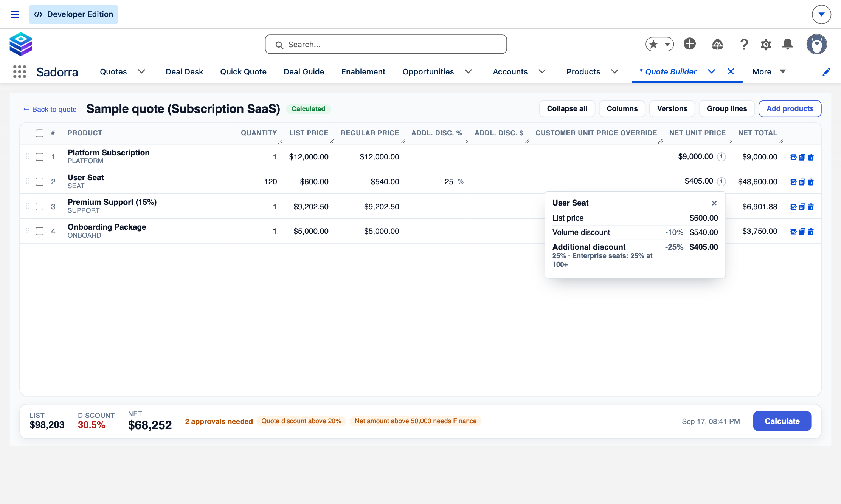Click into the global Search field

(386, 44)
